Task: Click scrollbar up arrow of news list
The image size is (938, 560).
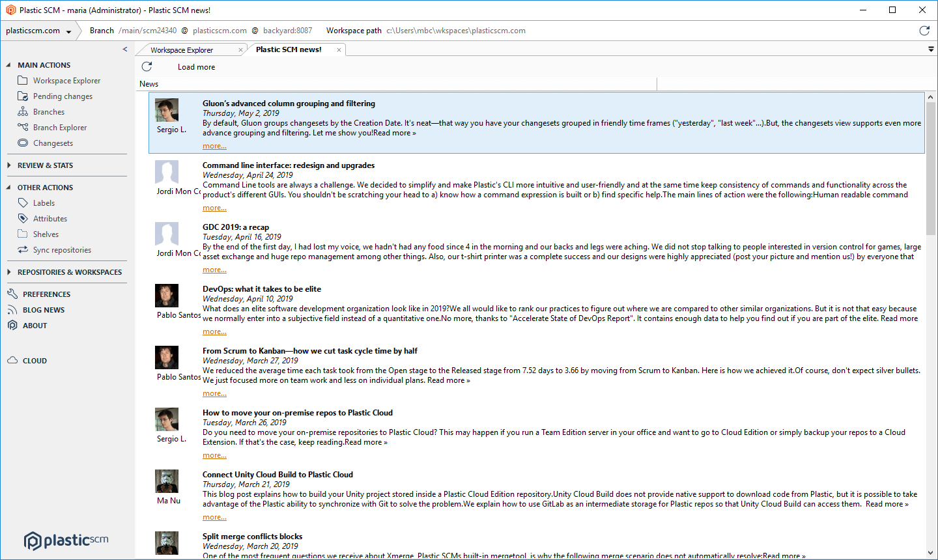Action: [x=931, y=97]
